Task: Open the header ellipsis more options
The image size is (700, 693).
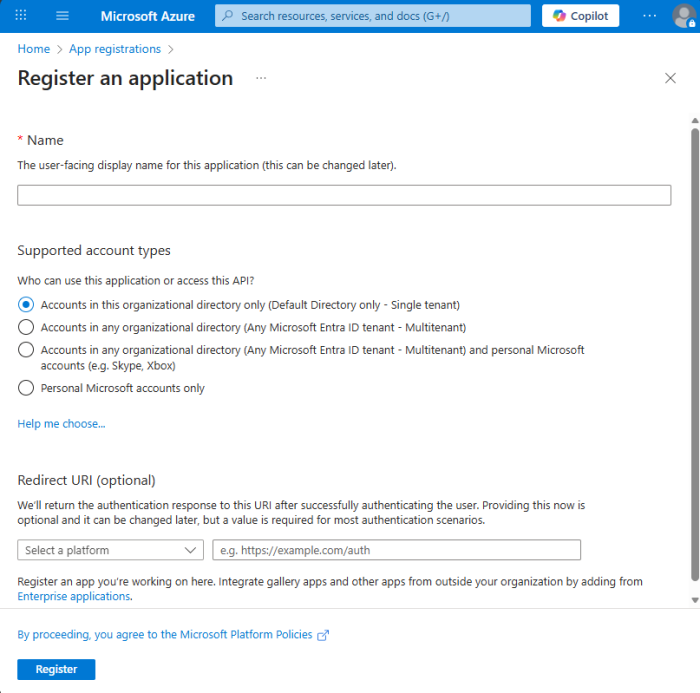Action: [650, 16]
